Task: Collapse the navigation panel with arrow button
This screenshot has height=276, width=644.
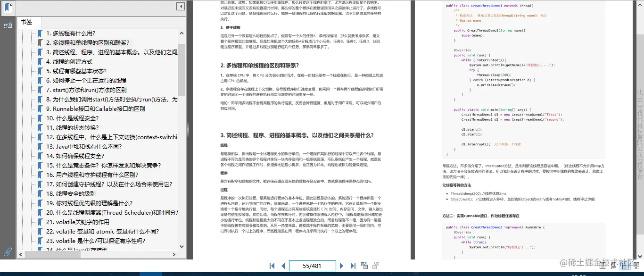Action: [181, 7]
